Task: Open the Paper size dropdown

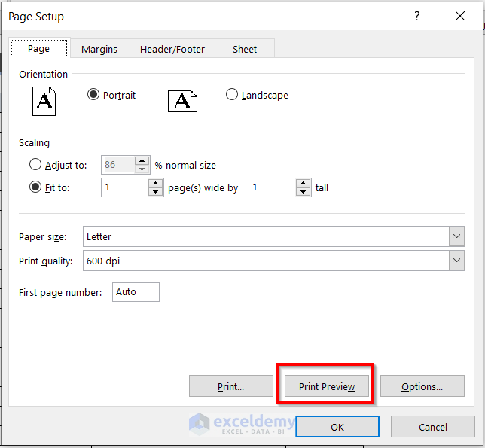Action: click(456, 236)
